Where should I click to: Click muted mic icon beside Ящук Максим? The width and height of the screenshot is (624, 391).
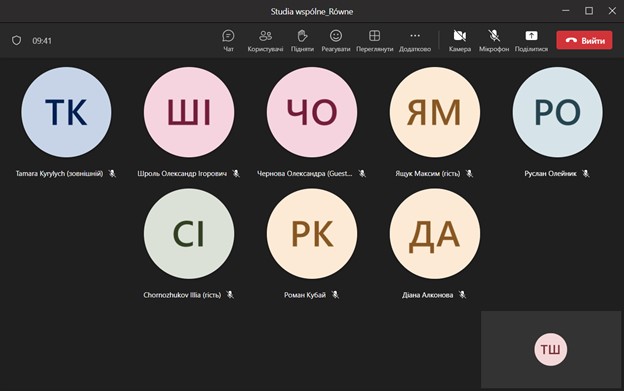click(x=470, y=173)
